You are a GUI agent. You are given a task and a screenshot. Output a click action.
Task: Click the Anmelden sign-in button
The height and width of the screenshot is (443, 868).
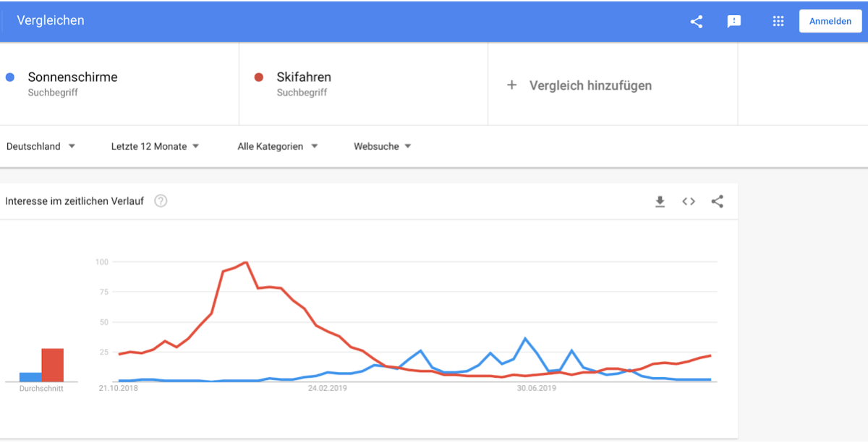pos(830,21)
